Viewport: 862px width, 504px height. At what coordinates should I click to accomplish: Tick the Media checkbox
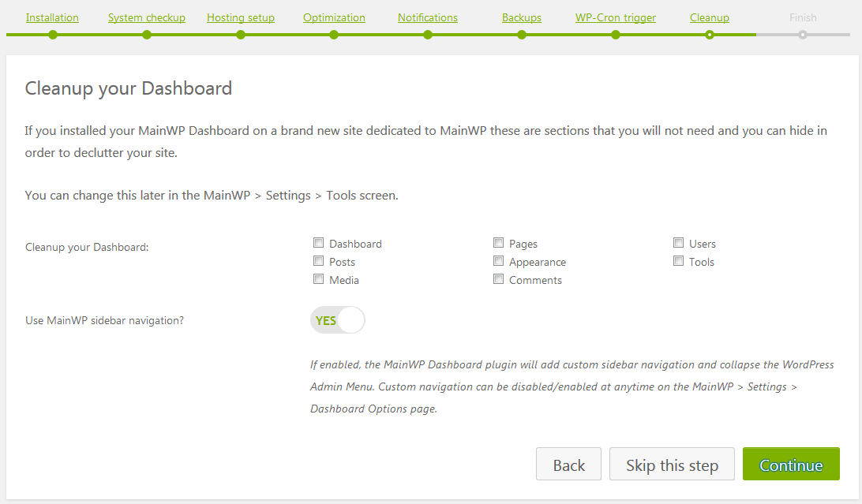point(319,279)
